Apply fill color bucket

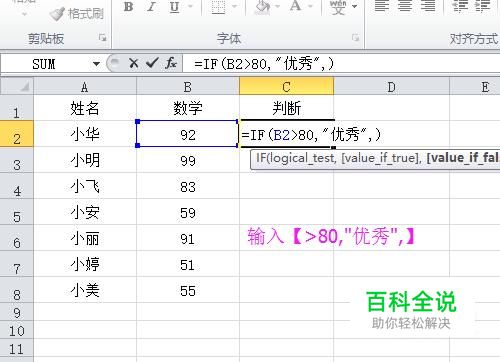[263, 7]
